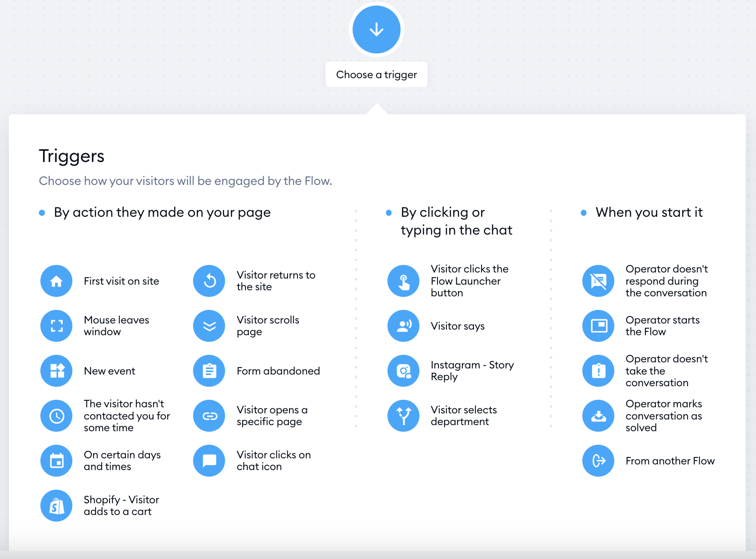Viewport: 756px width, 559px height.
Task: Choose the Form abandoned clipboard icon
Action: coord(209,371)
